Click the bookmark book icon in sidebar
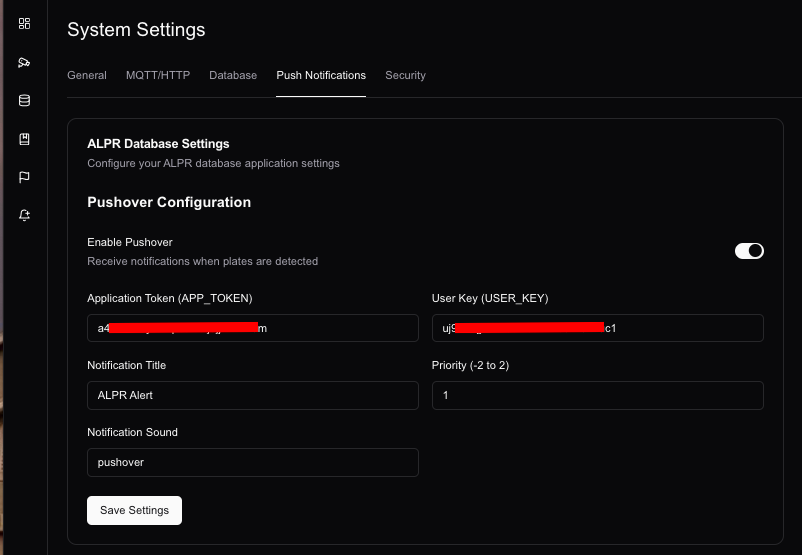This screenshot has width=802, height=555. (24, 139)
